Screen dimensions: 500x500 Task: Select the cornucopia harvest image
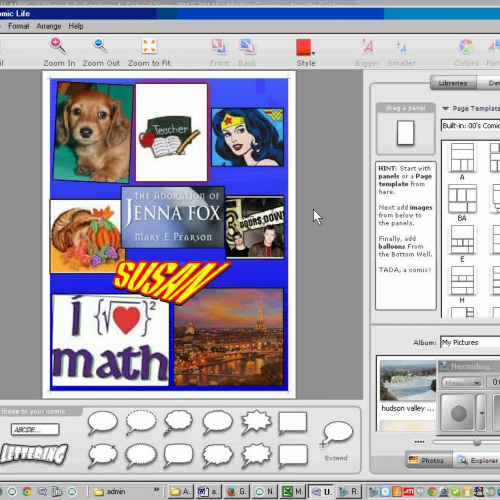pyautogui.click(x=85, y=236)
